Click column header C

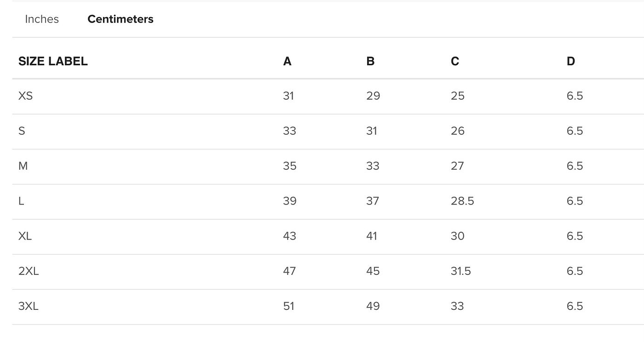tap(455, 61)
